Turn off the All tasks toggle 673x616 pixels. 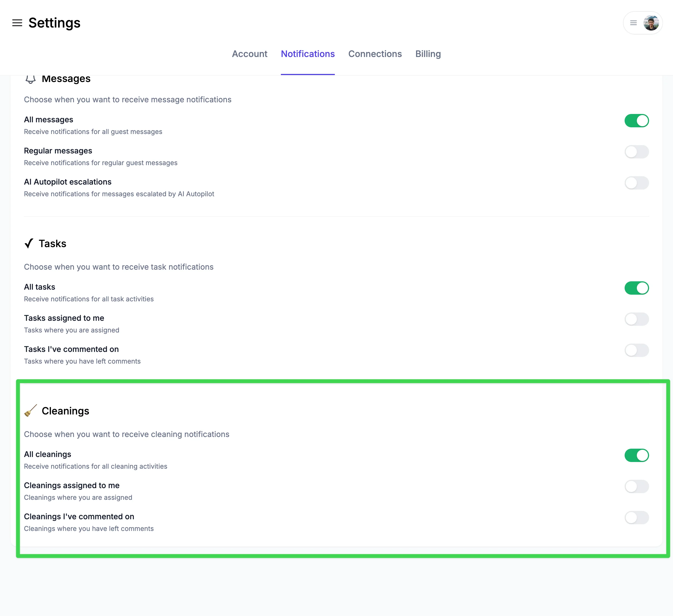pyautogui.click(x=636, y=288)
